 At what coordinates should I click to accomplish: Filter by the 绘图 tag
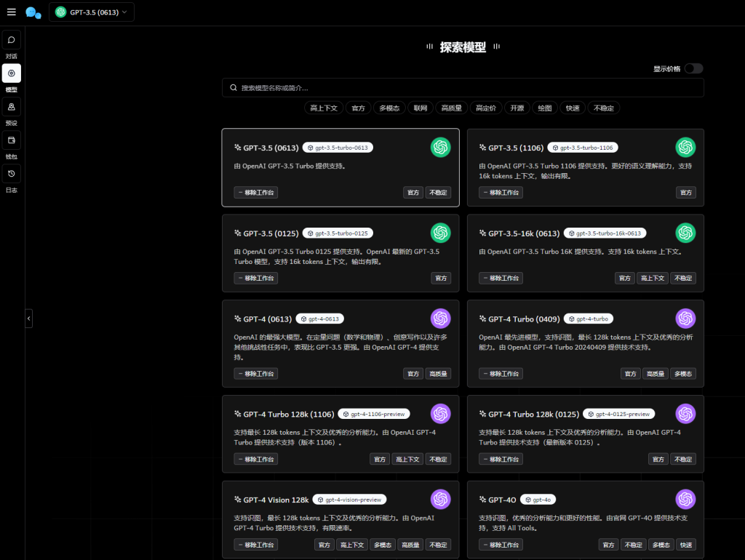click(x=544, y=108)
